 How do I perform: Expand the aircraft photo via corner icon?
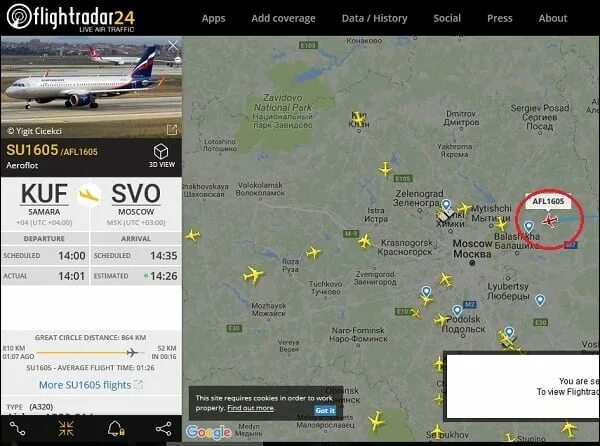pos(172,130)
